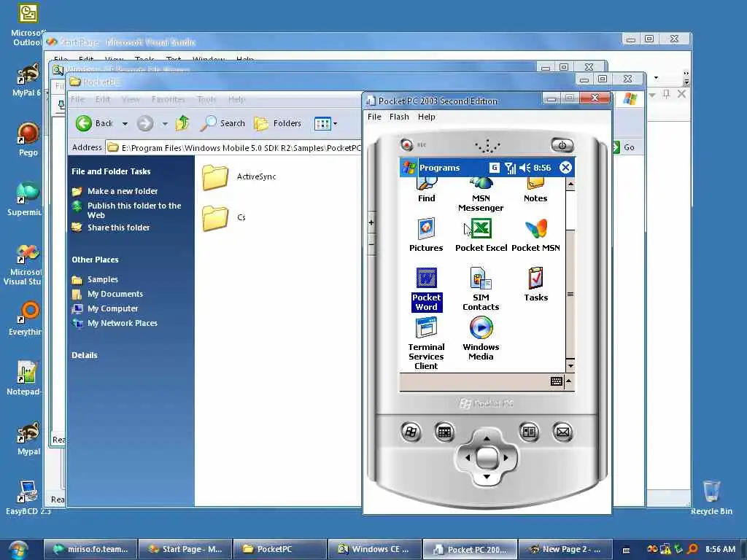Click the Inbox mail hardware button
Screen dimensions: 747x560
[562, 432]
